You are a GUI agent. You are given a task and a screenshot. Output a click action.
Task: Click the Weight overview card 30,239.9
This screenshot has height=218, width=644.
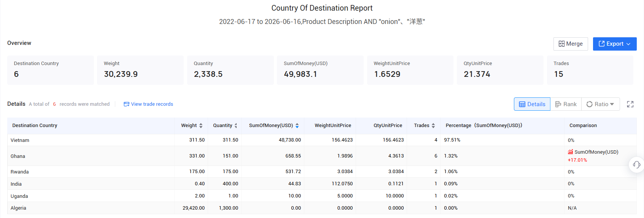(140, 70)
